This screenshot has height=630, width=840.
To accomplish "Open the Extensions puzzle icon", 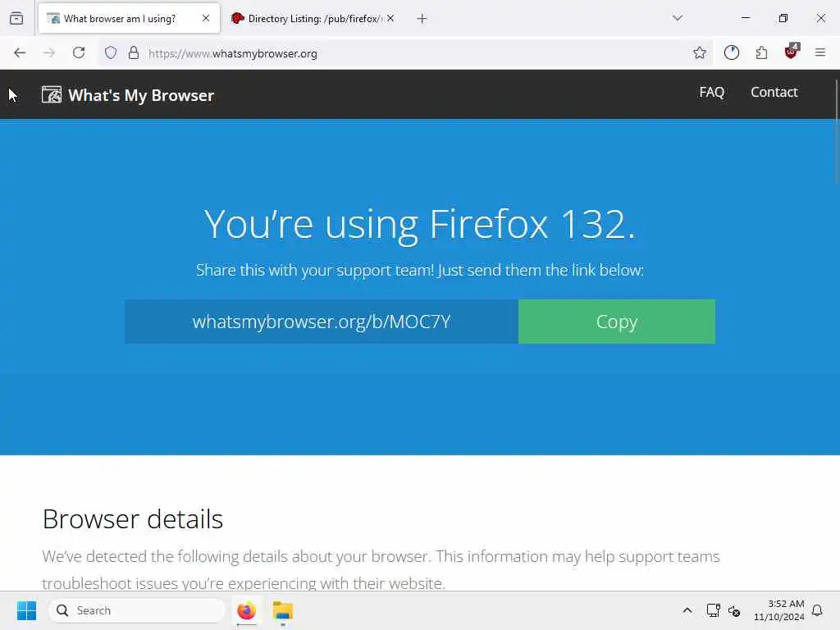I will pyautogui.click(x=761, y=52).
